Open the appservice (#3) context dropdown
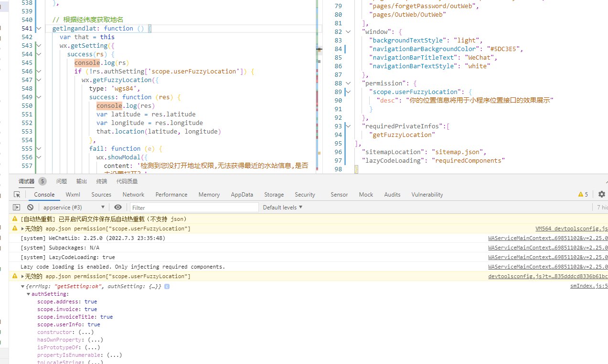The height and width of the screenshot is (364, 608). click(74, 208)
